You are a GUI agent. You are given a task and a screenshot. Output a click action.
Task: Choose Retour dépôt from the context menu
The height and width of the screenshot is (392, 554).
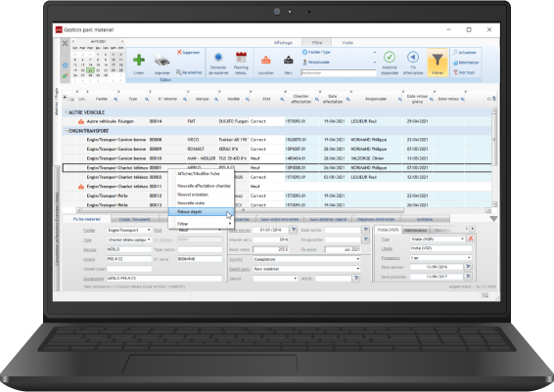(x=201, y=212)
